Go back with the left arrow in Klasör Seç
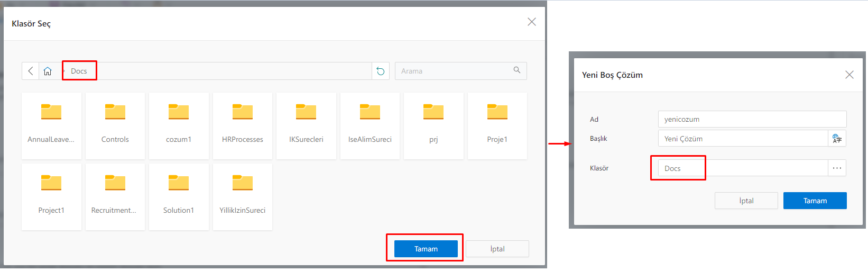The width and height of the screenshot is (868, 271). click(x=31, y=71)
